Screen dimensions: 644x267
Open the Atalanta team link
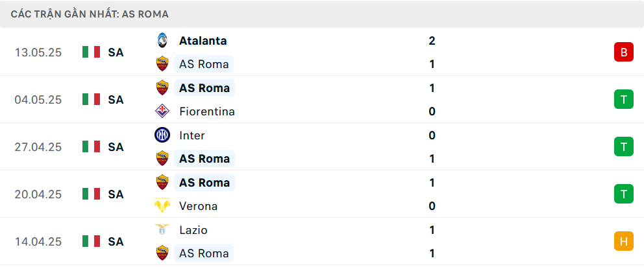click(203, 41)
